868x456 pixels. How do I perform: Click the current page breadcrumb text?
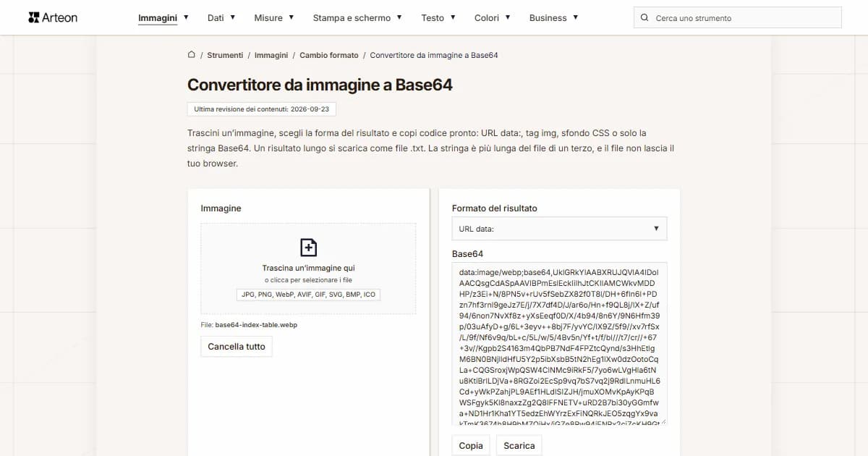[434, 55]
